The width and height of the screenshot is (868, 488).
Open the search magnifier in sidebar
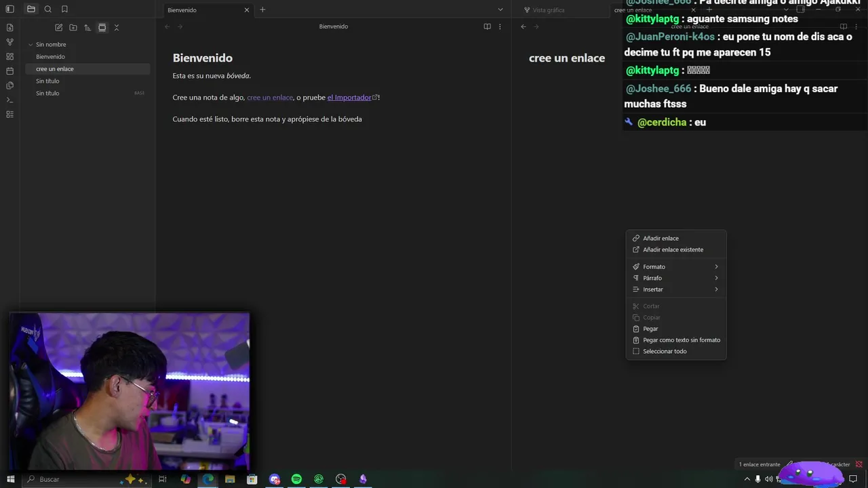48,9
